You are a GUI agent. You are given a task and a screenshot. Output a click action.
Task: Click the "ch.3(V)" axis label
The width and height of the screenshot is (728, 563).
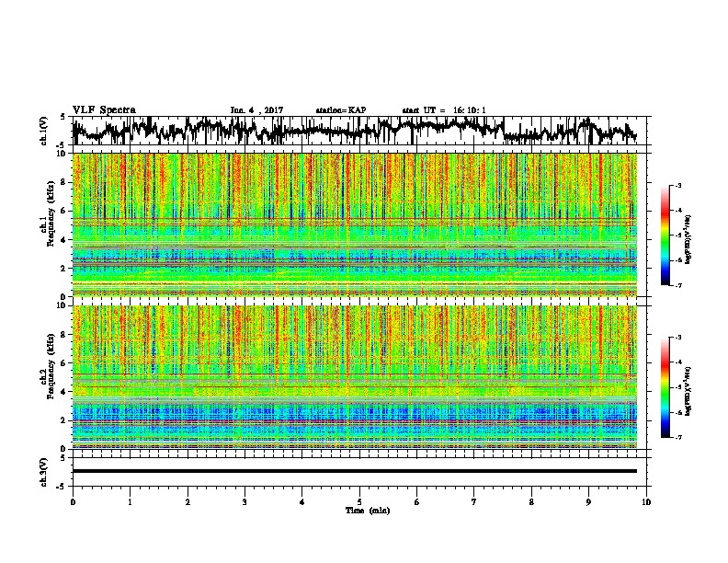44,472
